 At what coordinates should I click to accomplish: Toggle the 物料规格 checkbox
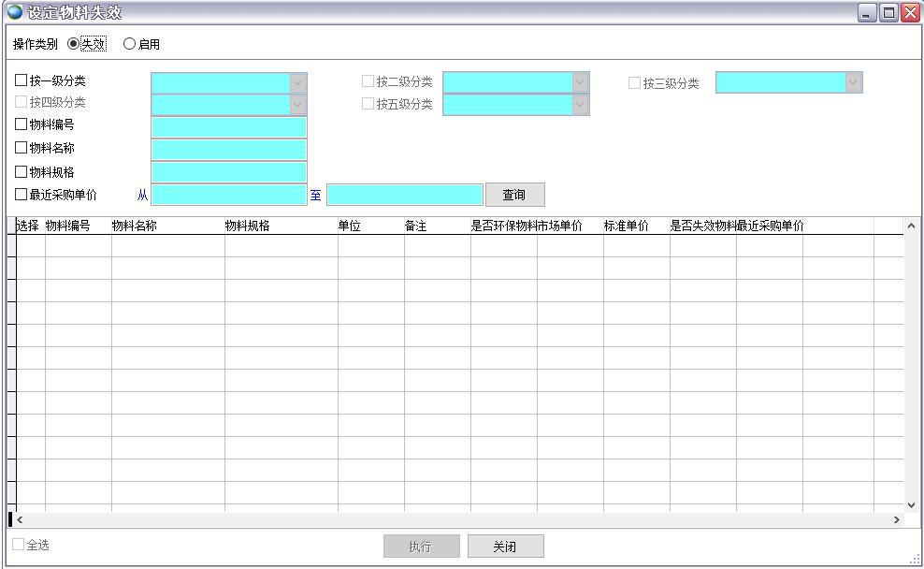22,171
